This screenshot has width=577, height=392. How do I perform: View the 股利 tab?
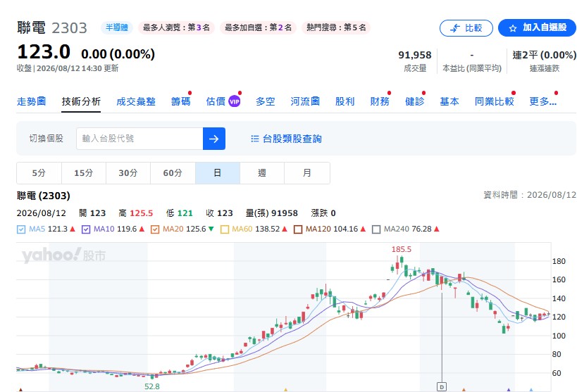(x=345, y=101)
